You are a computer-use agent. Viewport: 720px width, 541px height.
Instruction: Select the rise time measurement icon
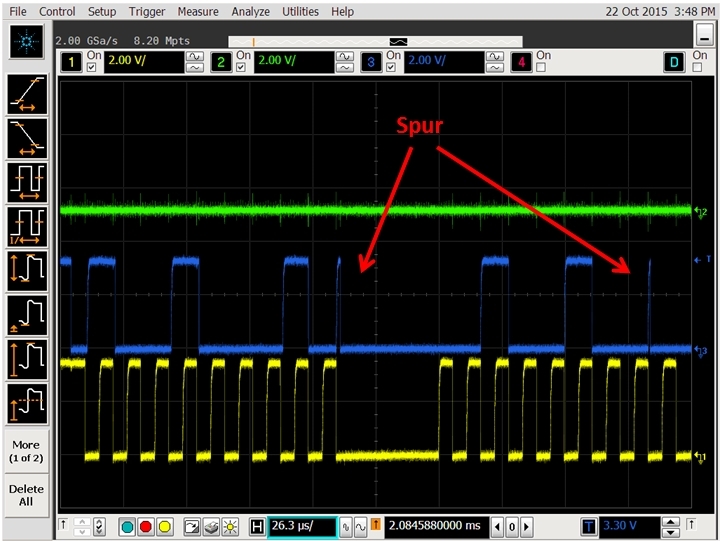[27, 95]
